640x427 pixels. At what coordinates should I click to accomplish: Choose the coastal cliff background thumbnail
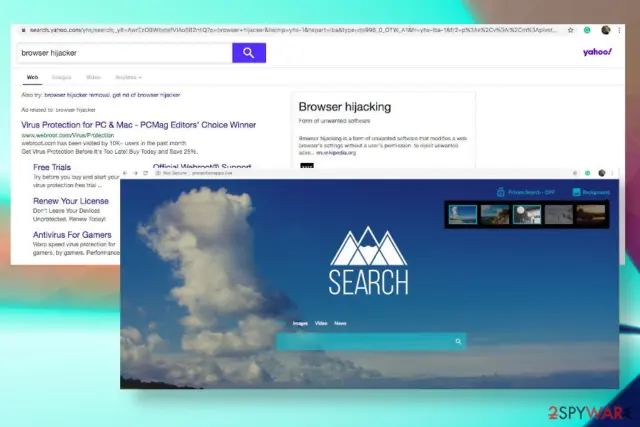(495, 214)
